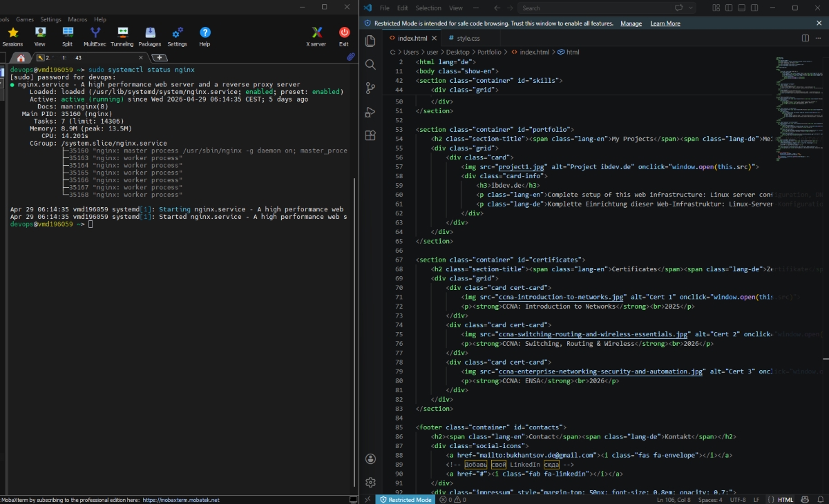Go back with the VS Code navigation arrow
829x504 pixels.
tap(496, 8)
